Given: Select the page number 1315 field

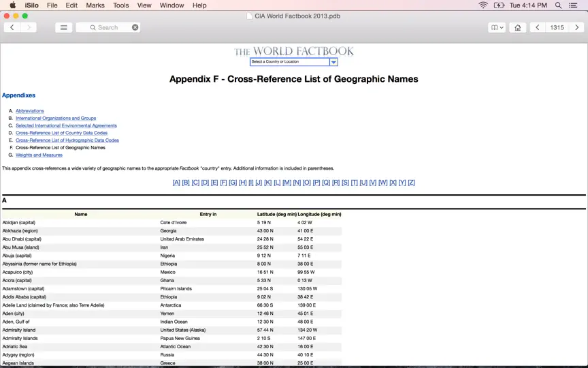Looking at the screenshot, I should [557, 27].
